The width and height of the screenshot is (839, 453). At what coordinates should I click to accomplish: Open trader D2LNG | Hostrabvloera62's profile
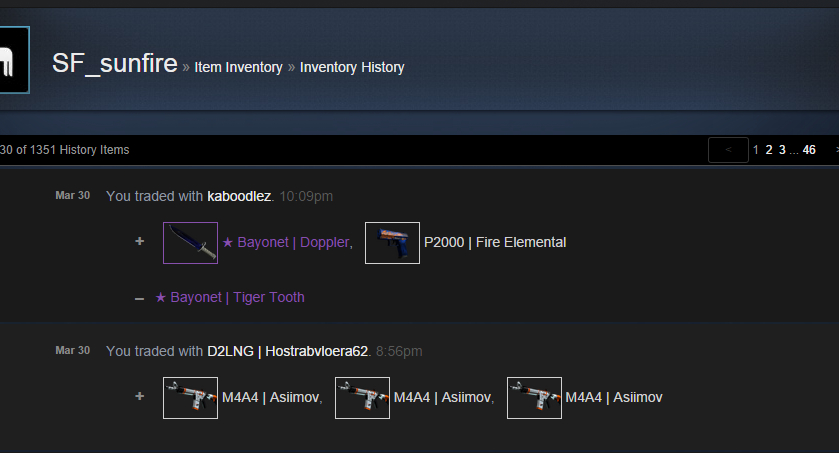tap(288, 351)
